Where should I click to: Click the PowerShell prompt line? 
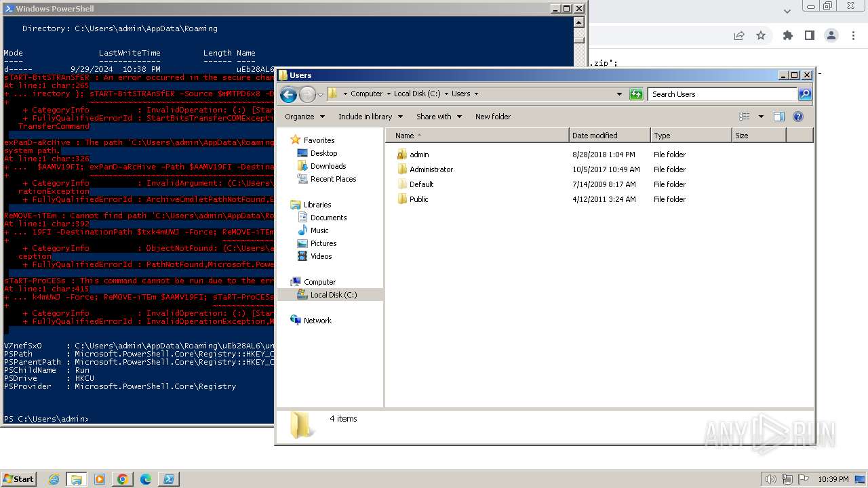pyautogui.click(x=46, y=419)
